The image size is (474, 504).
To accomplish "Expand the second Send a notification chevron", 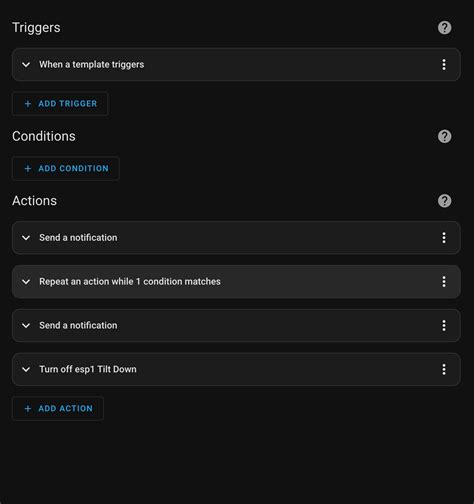I will click(26, 325).
